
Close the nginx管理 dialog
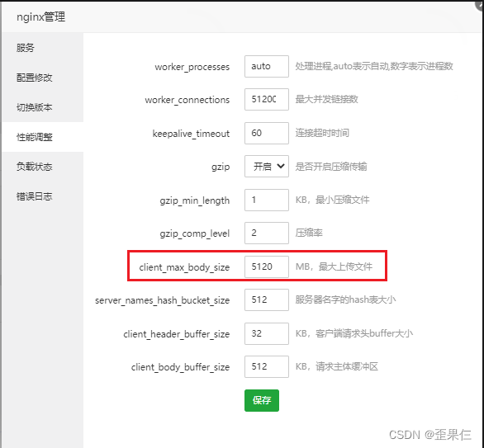coord(480,5)
